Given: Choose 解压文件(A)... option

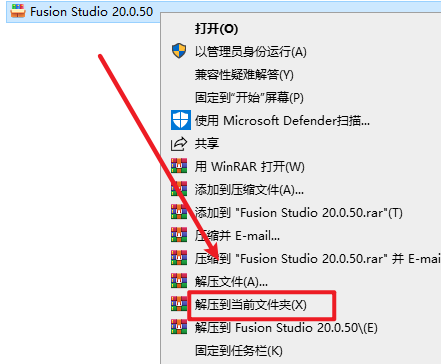Looking at the screenshot, I should coord(231,282).
